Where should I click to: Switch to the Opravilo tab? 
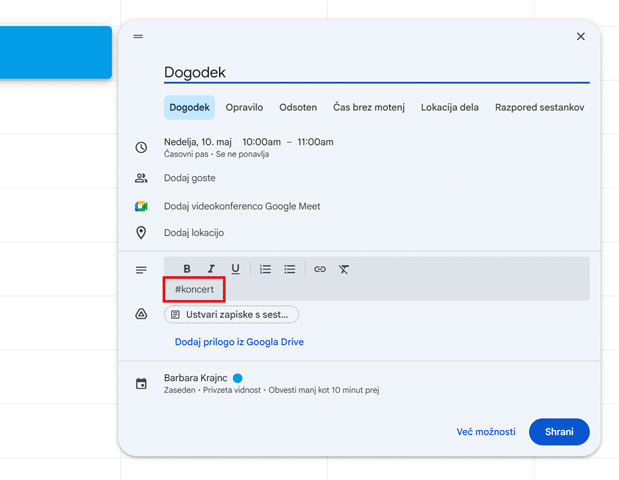point(244,107)
